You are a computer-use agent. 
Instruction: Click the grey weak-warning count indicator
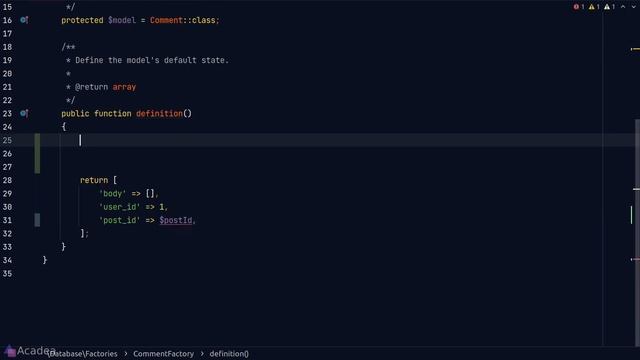[609, 7]
